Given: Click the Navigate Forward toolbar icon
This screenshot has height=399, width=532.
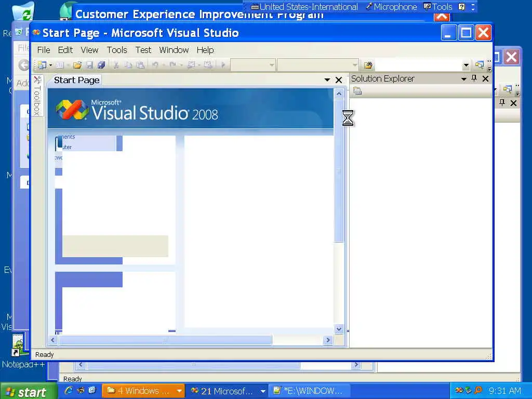Looking at the screenshot, I should (208, 64).
